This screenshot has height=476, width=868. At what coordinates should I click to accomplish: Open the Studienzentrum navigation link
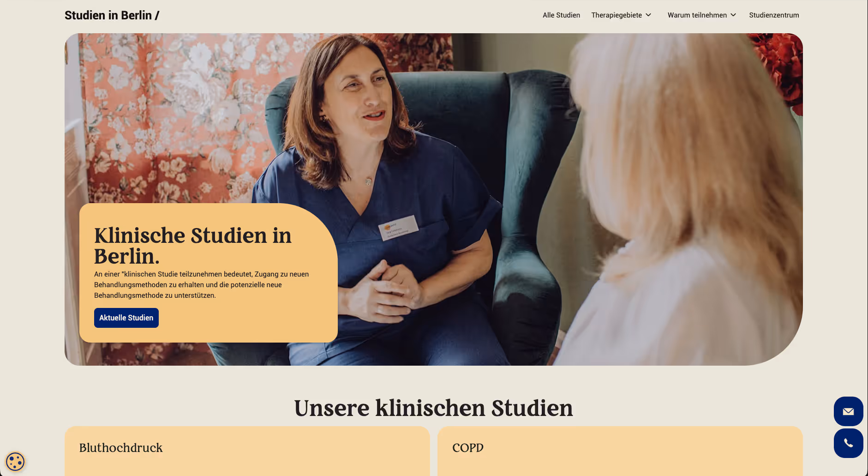pyautogui.click(x=774, y=15)
